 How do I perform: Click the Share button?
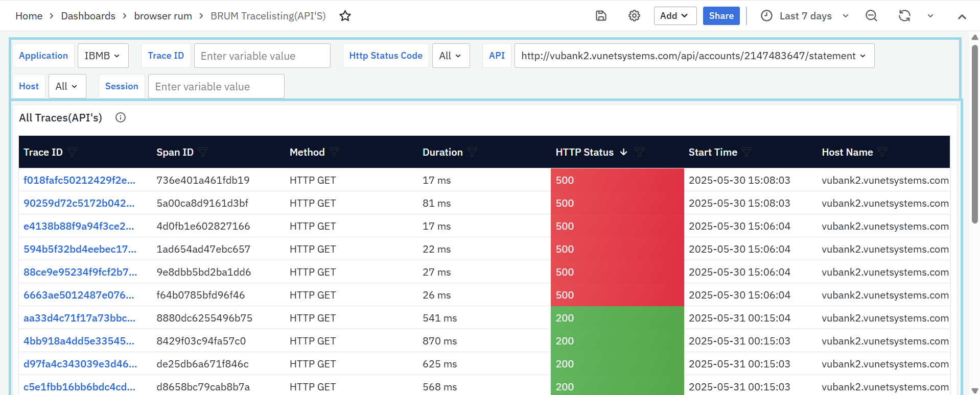click(x=721, y=16)
